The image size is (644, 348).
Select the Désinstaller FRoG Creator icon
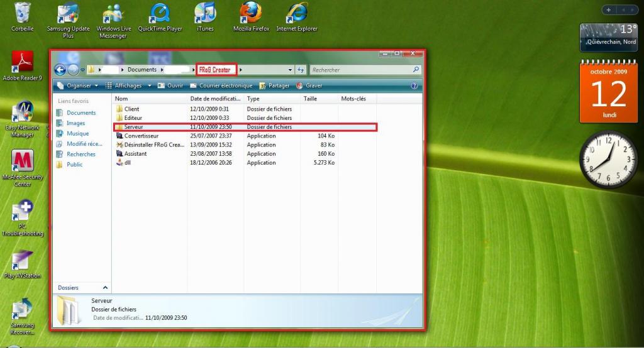[119, 145]
